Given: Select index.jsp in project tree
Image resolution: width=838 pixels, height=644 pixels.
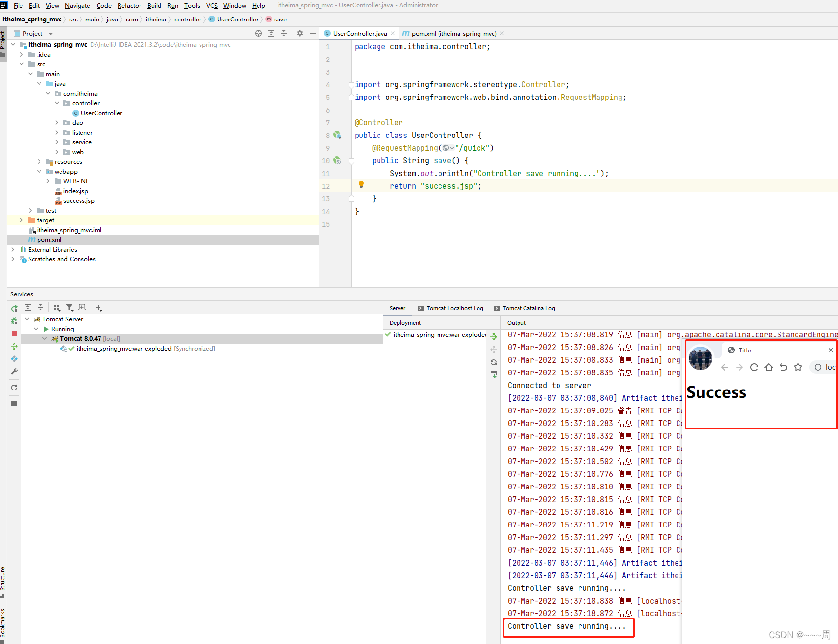Looking at the screenshot, I should pos(71,191).
